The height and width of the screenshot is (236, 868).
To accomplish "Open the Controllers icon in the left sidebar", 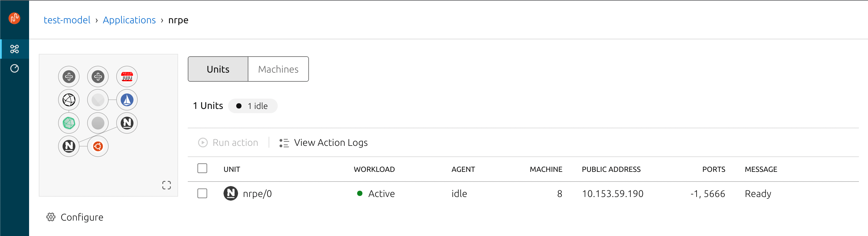I will (15, 68).
